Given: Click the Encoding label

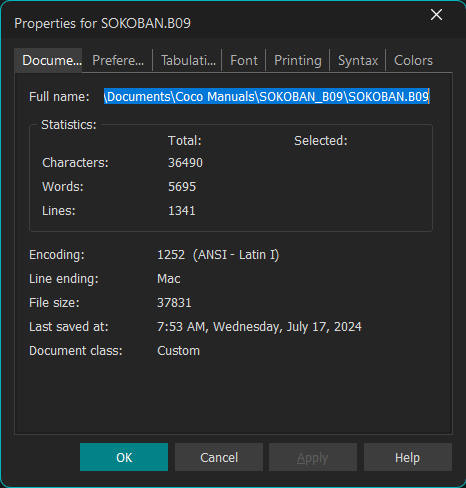Looking at the screenshot, I should [x=57, y=255].
